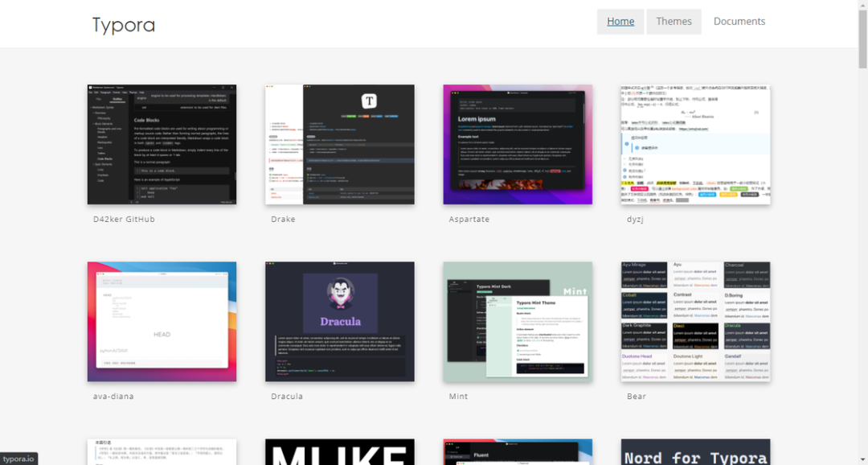Open the Bear theme preview image

click(696, 322)
